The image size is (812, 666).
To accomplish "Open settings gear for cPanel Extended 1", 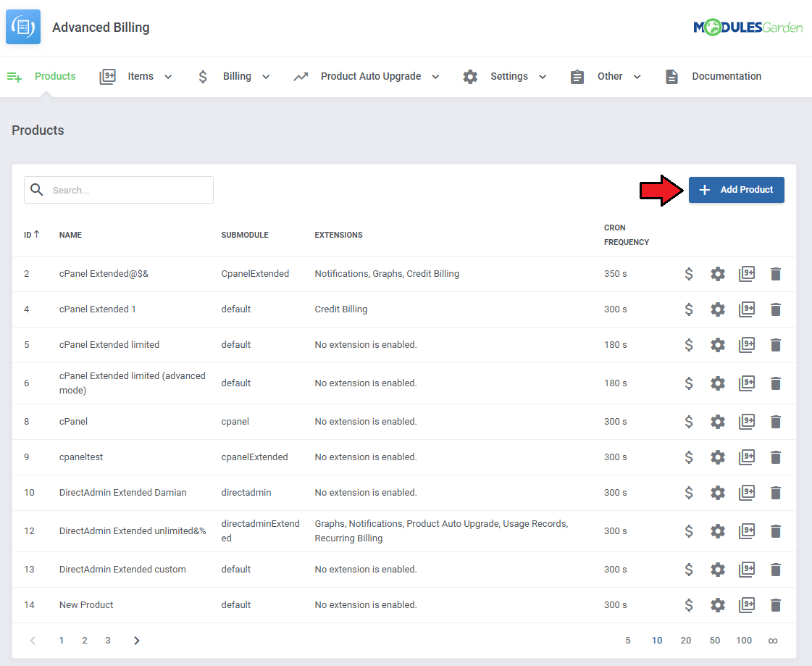I will click(x=717, y=309).
